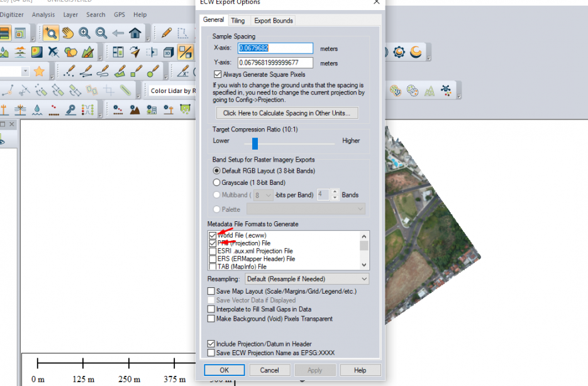This screenshot has height=386, width=588.
Task: Switch to the Tiling tab
Action: 238,21
